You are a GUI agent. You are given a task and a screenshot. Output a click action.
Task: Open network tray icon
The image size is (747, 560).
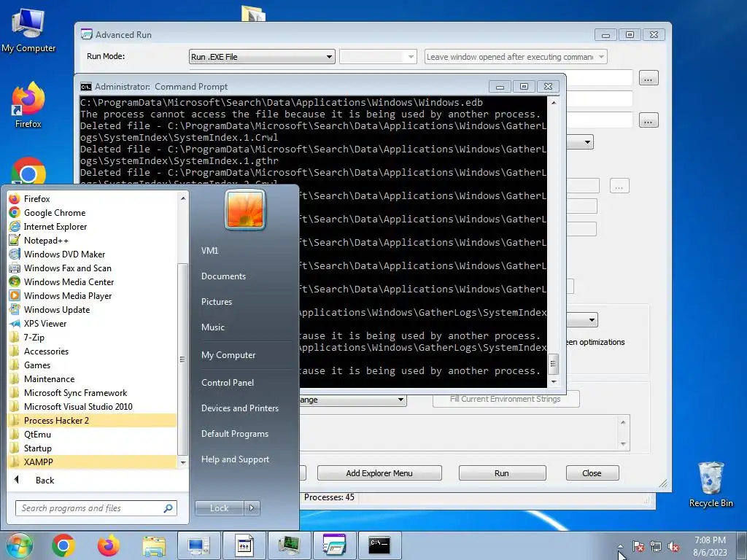656,546
